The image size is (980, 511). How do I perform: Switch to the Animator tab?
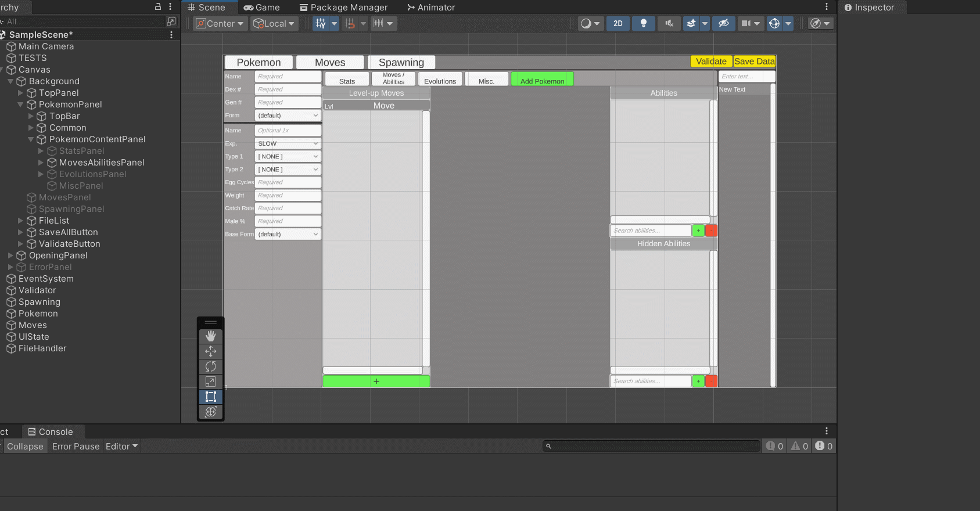(430, 8)
